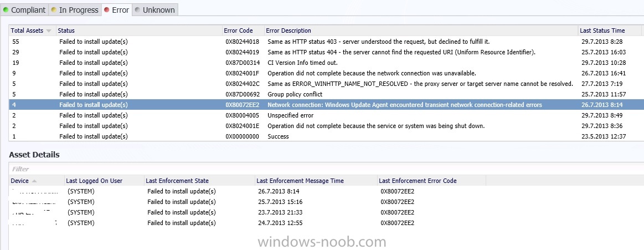Open the In Progress tab

point(75,10)
